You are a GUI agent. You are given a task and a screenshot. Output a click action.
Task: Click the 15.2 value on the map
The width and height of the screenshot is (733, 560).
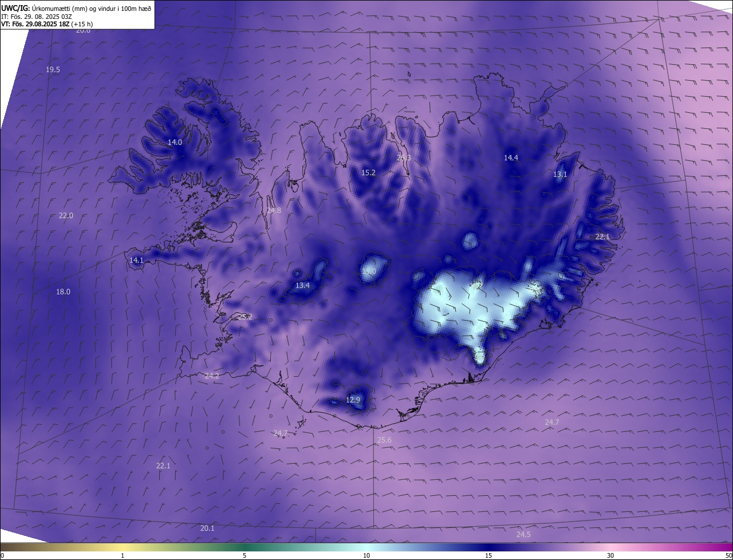pyautogui.click(x=368, y=172)
